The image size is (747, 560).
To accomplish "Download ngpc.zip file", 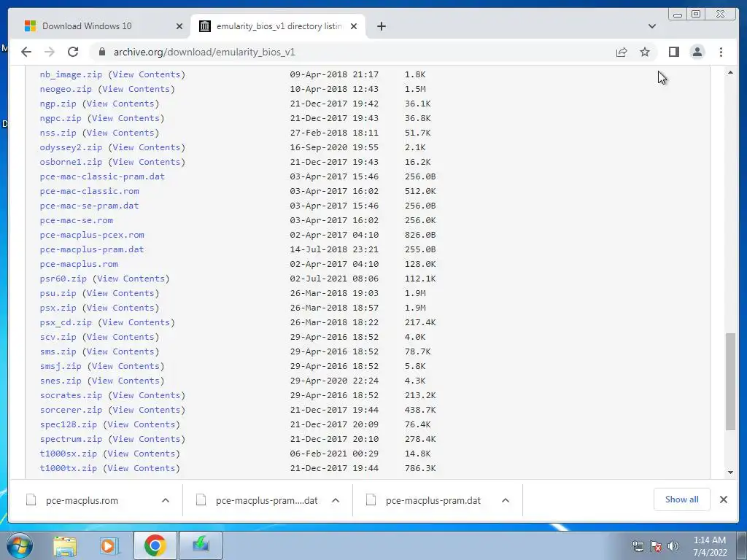I will (x=61, y=118).
